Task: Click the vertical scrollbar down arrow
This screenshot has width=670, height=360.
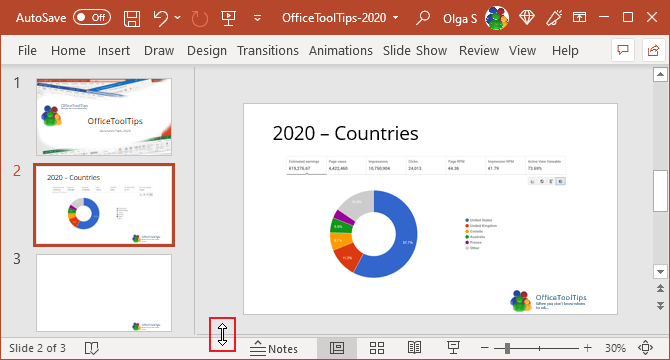Action: coord(660,271)
